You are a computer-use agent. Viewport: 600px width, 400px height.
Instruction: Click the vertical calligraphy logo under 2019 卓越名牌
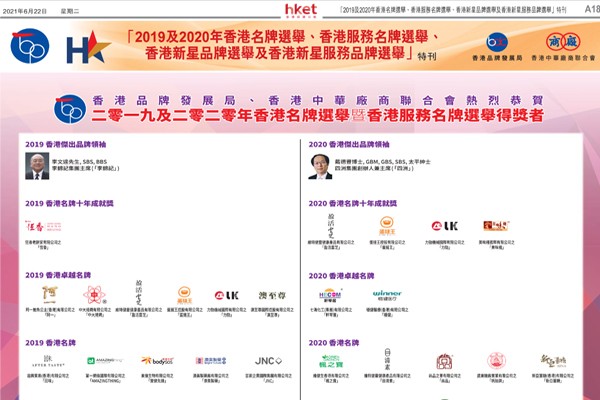coord(139,292)
